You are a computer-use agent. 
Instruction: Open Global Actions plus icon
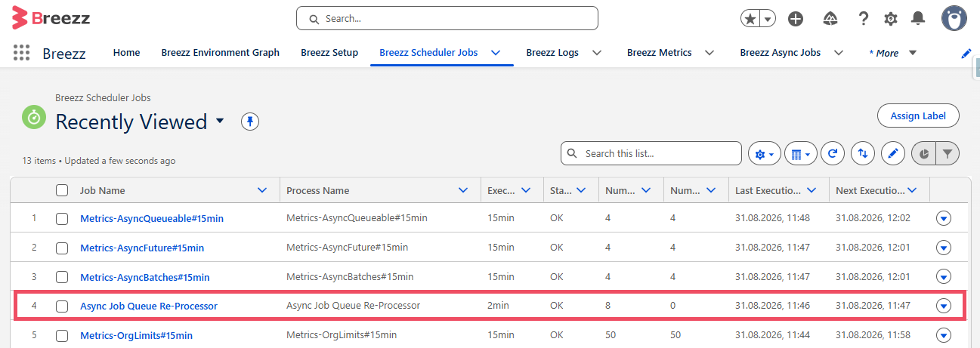[796, 19]
